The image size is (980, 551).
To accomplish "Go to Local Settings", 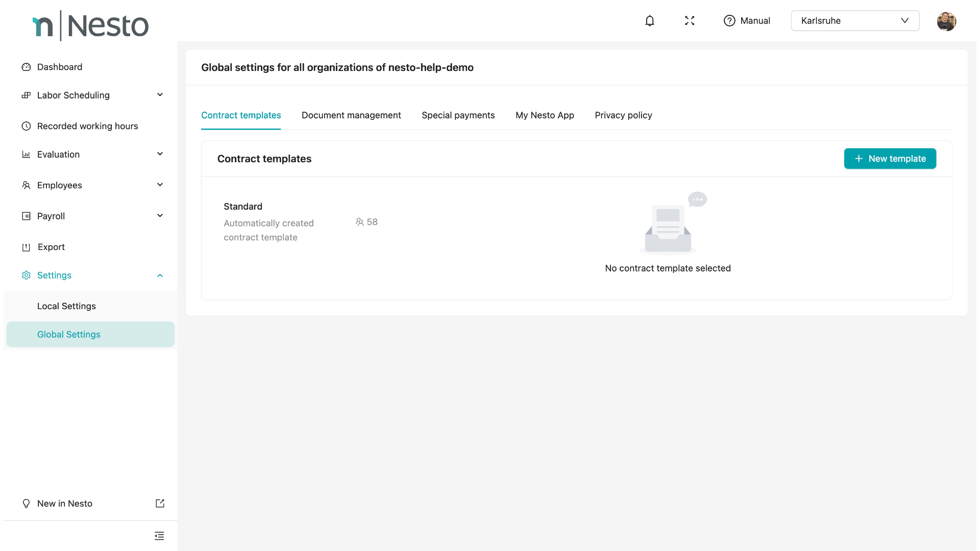I will (66, 306).
